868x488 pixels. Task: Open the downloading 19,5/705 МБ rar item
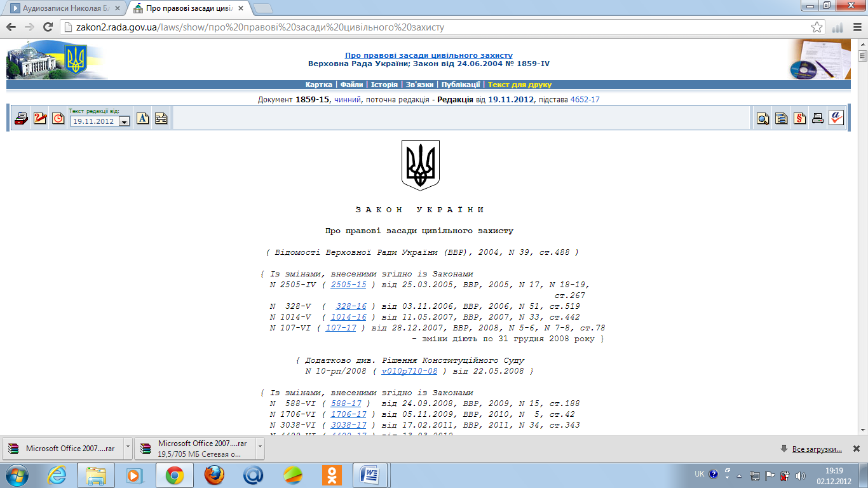click(x=194, y=448)
